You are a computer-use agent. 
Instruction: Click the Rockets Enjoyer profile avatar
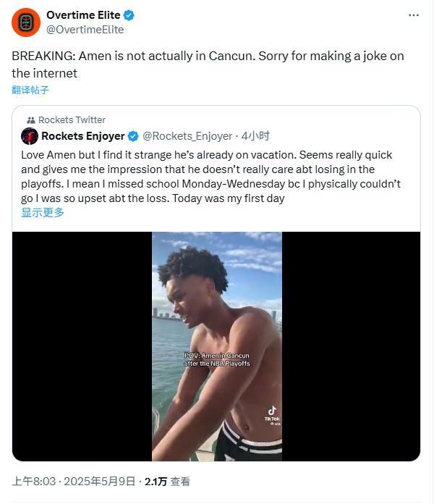point(30,136)
